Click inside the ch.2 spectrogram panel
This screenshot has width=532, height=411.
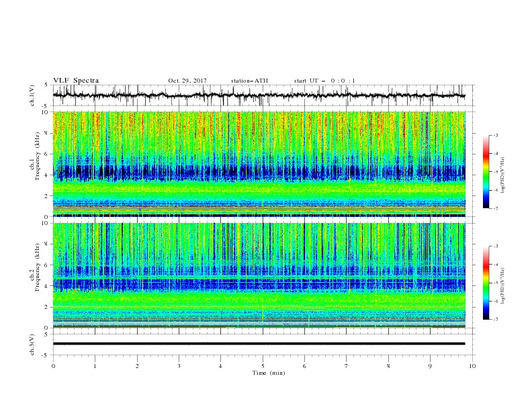point(259,275)
